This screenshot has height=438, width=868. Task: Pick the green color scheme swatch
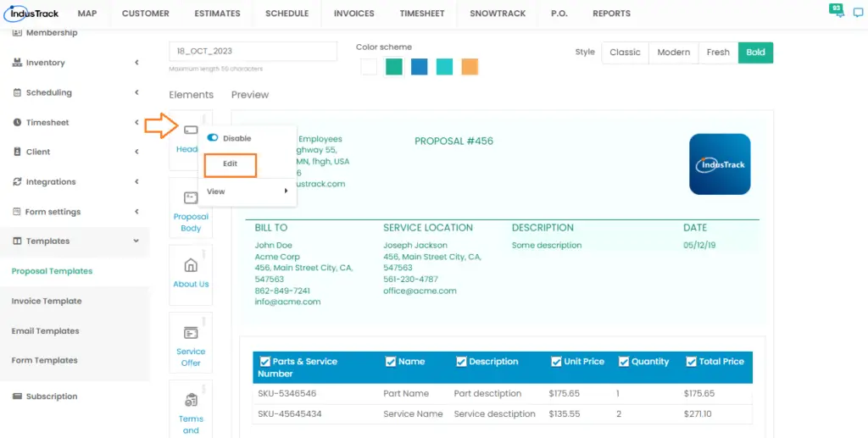(x=394, y=67)
